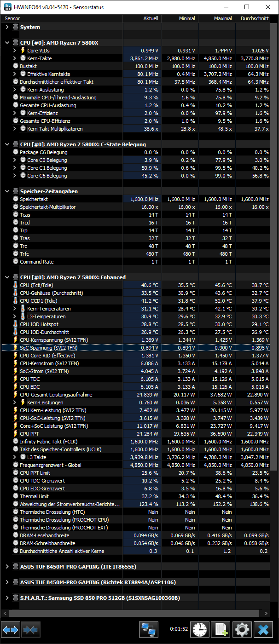
Task: Click Durchschnittliche Anzahl aktiver Kerne row
Action: [x=136, y=551]
